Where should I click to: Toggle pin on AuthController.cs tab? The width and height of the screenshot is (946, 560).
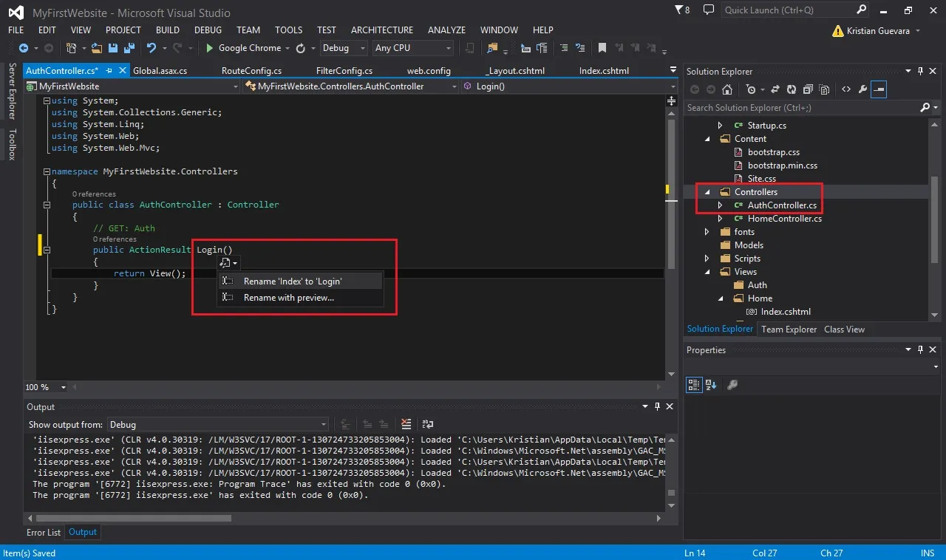109,71
